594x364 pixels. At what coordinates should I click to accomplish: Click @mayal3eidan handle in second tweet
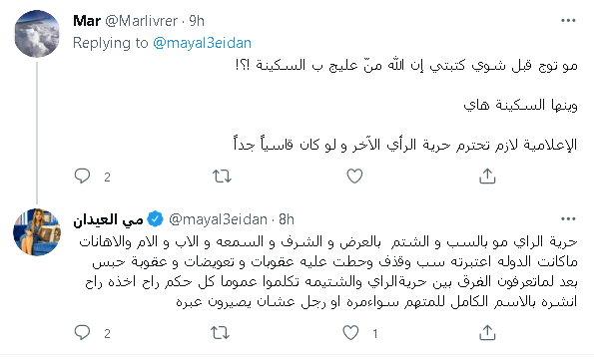point(219,219)
